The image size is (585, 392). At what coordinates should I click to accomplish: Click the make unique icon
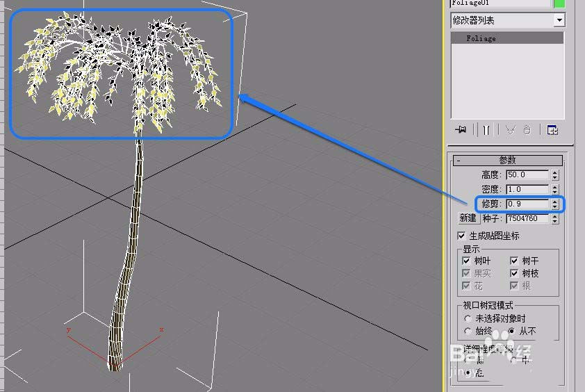point(510,130)
